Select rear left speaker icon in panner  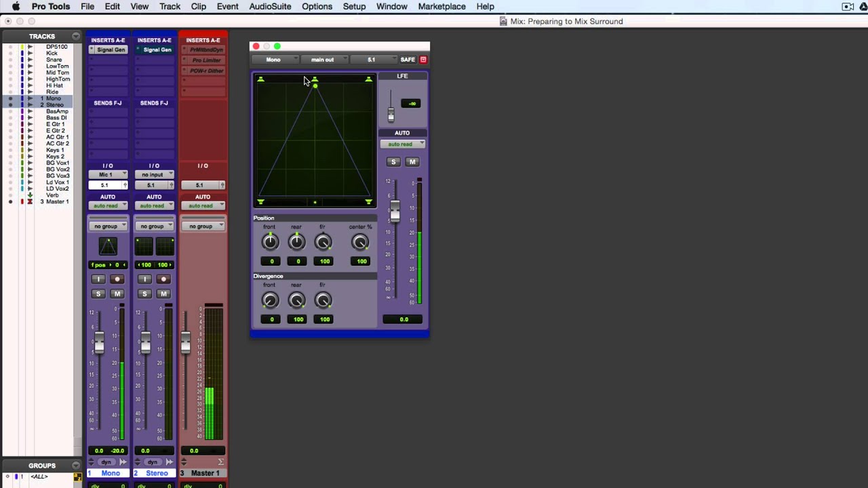[x=260, y=202]
